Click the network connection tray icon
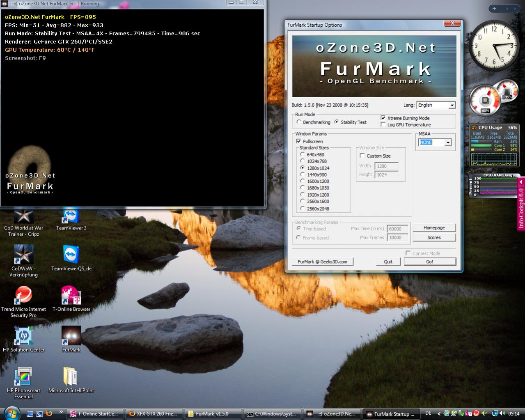The image size is (525, 420). coord(495,413)
